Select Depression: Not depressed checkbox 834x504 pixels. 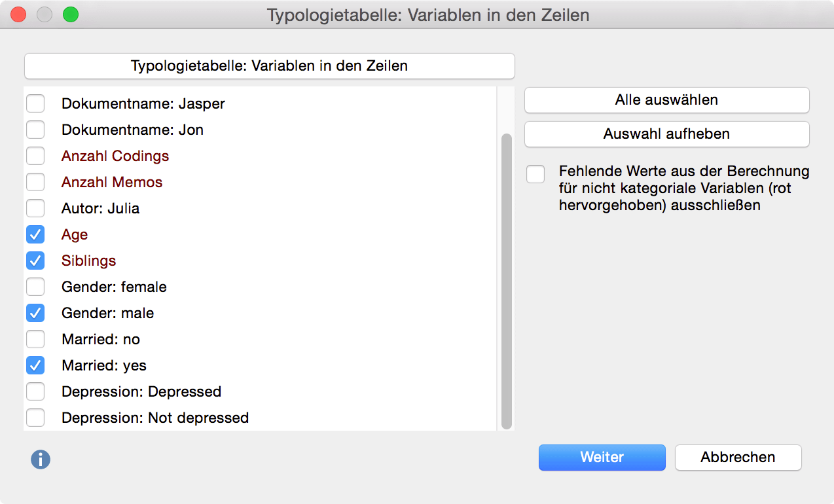[x=35, y=418]
